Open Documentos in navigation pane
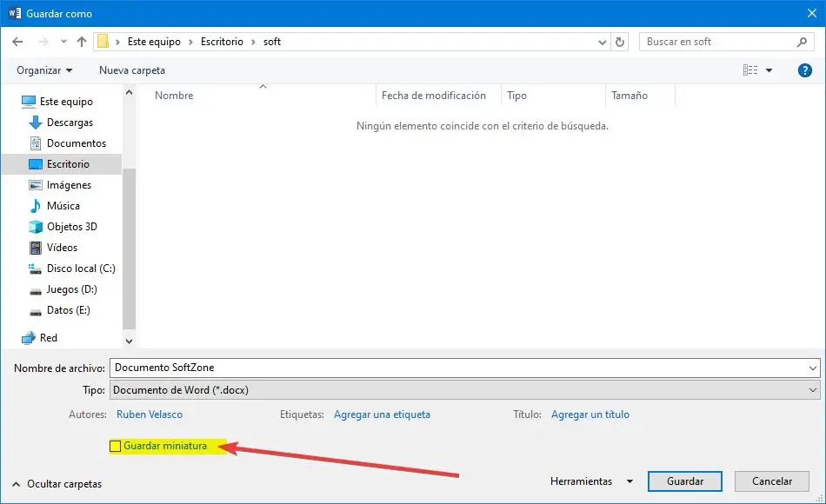The width and height of the screenshot is (826, 504). pyautogui.click(x=68, y=143)
